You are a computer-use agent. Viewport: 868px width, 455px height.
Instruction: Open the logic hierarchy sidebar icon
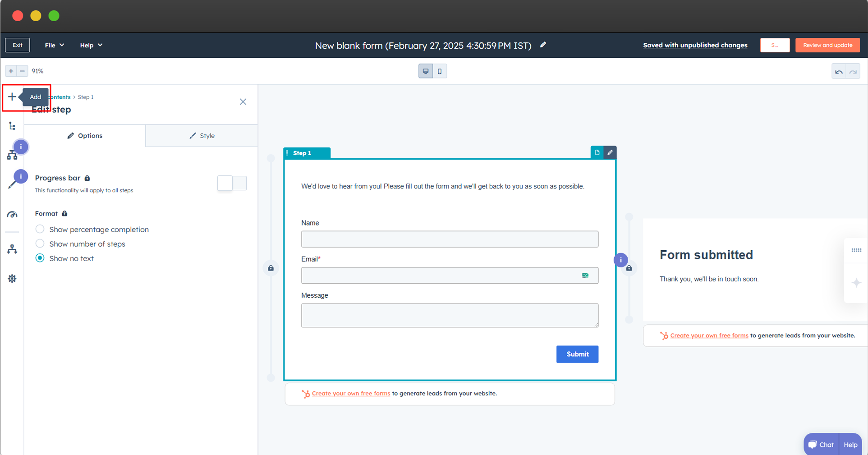[12, 156]
